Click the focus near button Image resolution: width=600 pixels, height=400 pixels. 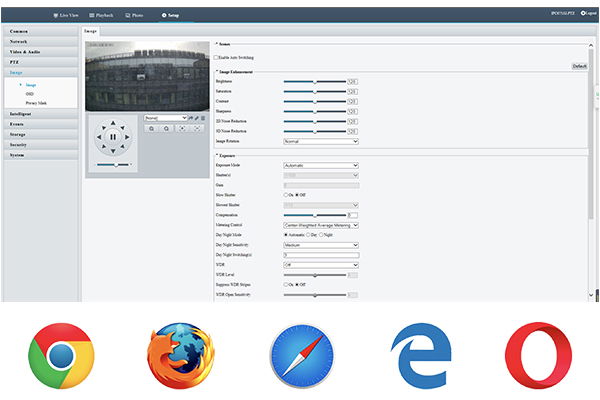click(182, 129)
